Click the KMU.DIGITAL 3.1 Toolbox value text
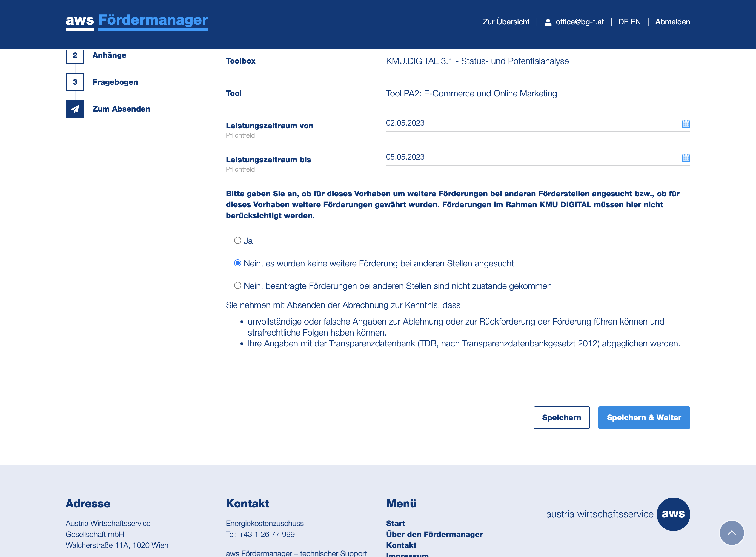The height and width of the screenshot is (557, 756). click(x=477, y=61)
